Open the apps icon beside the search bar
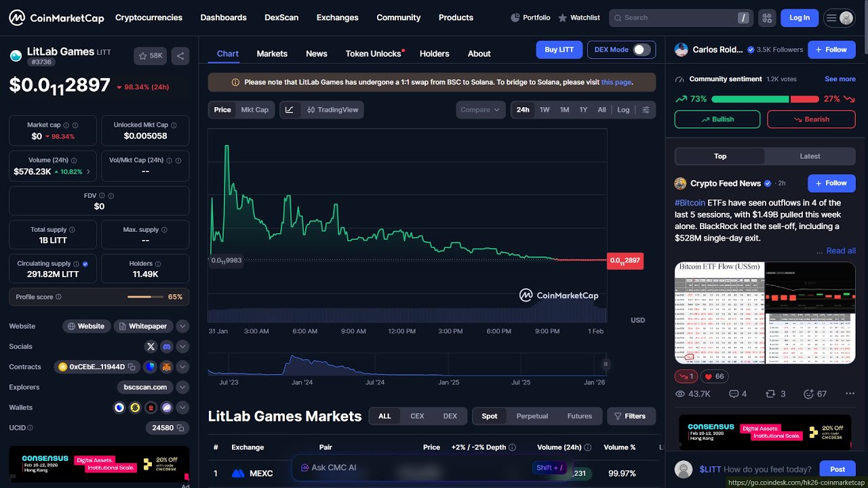The image size is (868, 488). [x=767, y=18]
